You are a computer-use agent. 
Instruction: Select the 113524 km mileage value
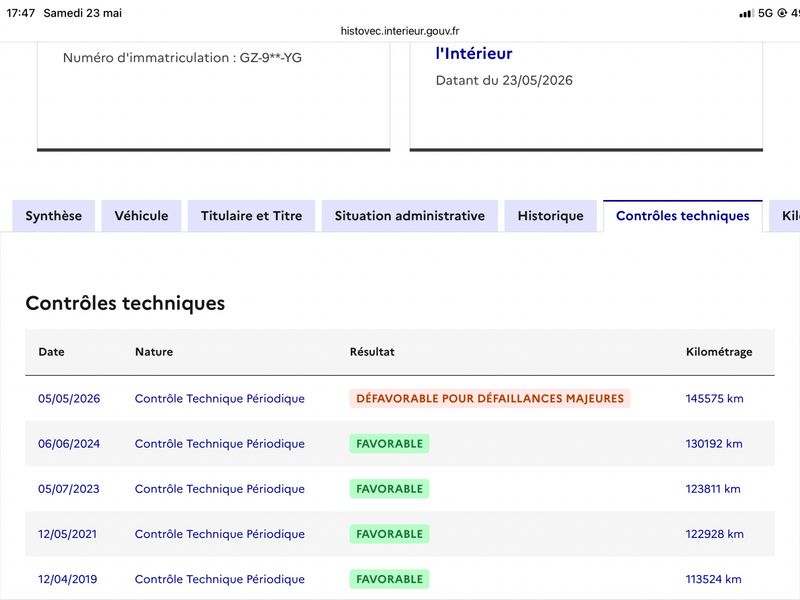click(713, 579)
